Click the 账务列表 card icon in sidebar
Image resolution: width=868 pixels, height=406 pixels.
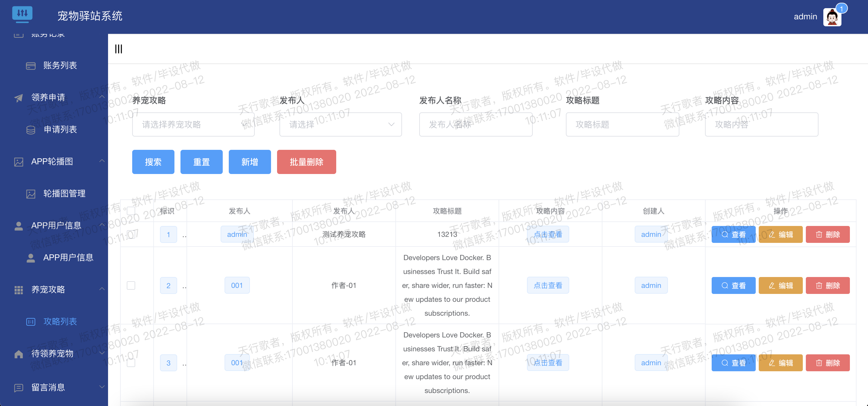pos(30,66)
